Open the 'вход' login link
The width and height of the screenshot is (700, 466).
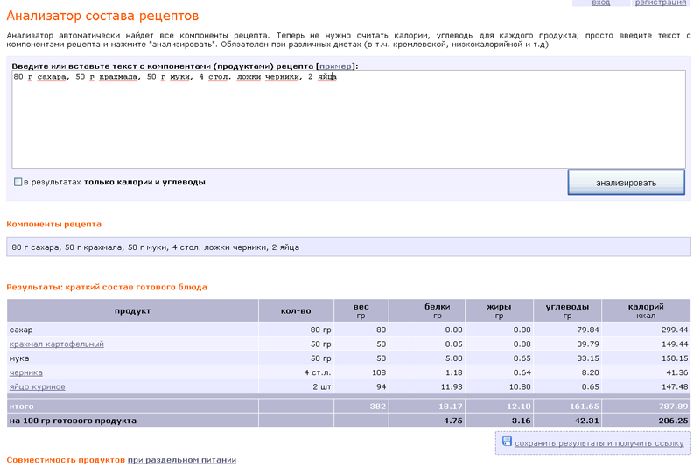(x=601, y=3)
